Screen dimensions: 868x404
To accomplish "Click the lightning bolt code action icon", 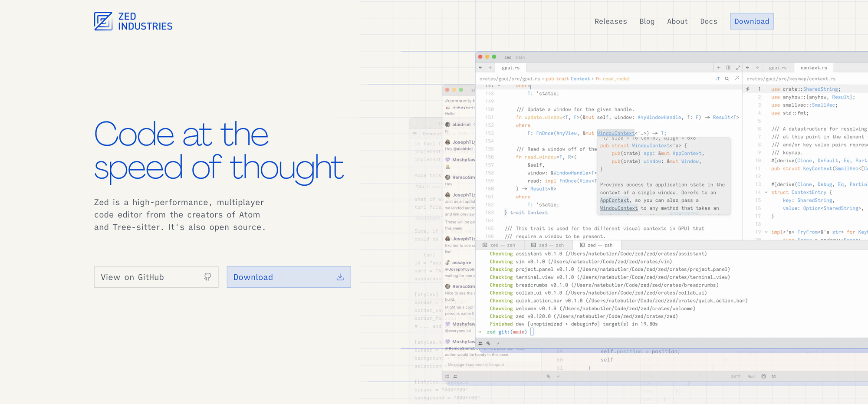I will click(x=747, y=89).
